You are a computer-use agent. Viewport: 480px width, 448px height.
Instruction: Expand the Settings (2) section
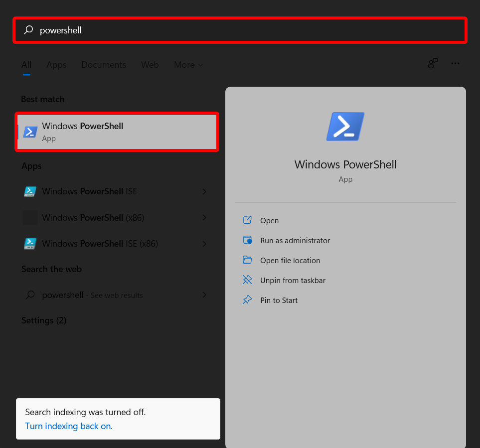tap(44, 320)
